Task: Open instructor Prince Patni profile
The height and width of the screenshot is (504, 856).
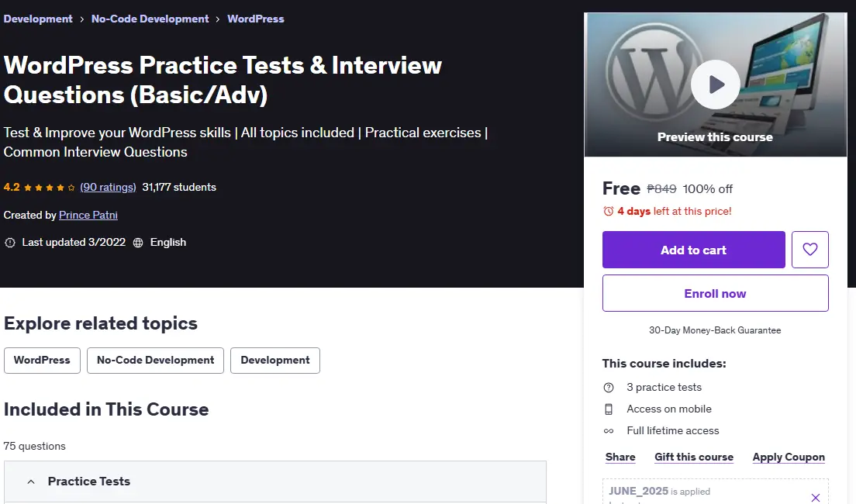Action: [88, 215]
